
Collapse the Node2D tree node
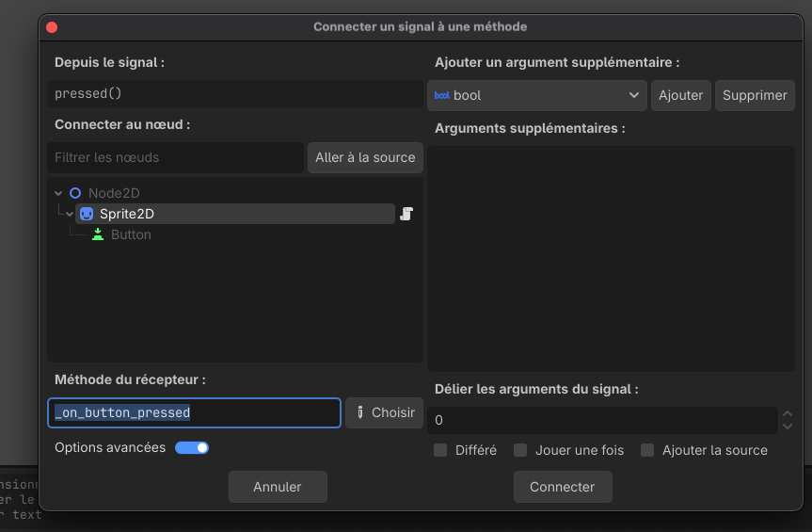click(x=58, y=193)
